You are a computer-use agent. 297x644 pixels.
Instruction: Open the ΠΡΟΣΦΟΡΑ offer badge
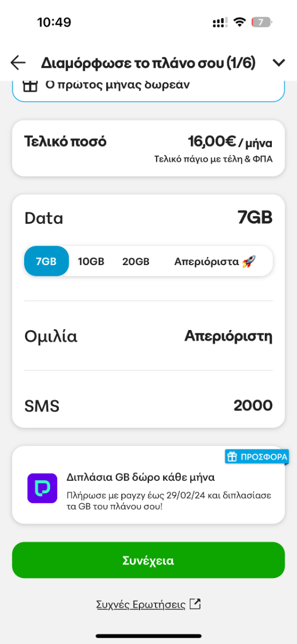(257, 457)
